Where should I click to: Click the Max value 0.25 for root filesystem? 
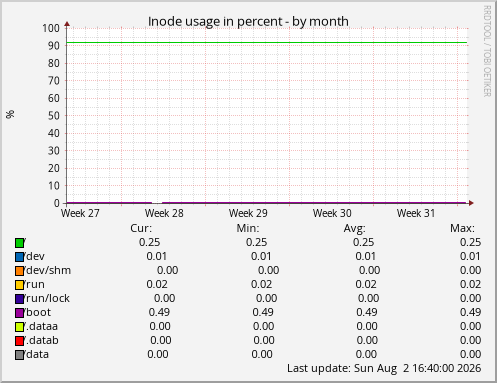[470, 242]
